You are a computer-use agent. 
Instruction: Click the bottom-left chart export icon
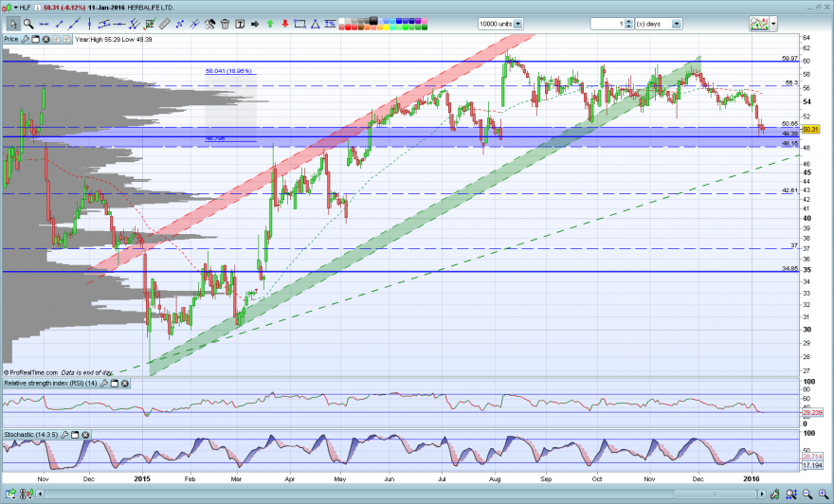10,495
